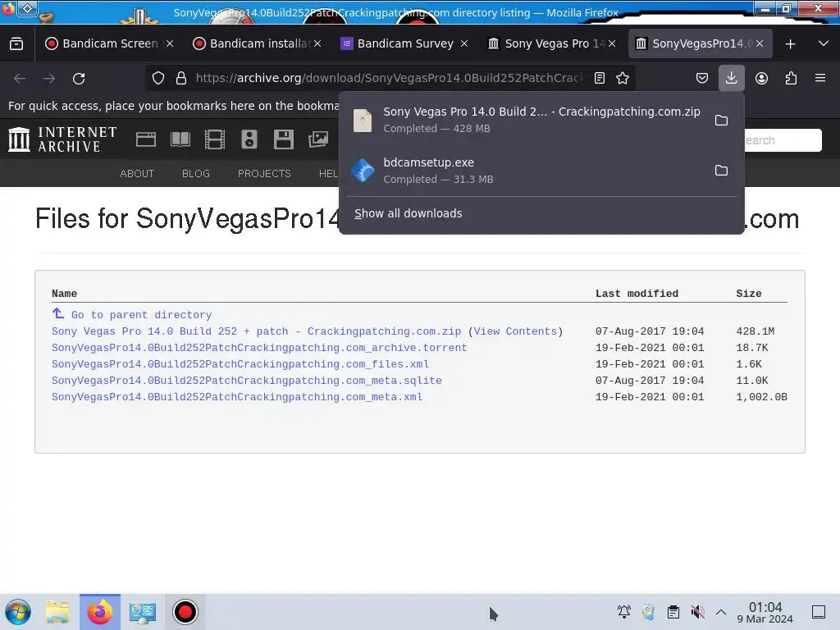This screenshot has width=840, height=630.
Task: Click the Last modified column header
Action: 637,294
